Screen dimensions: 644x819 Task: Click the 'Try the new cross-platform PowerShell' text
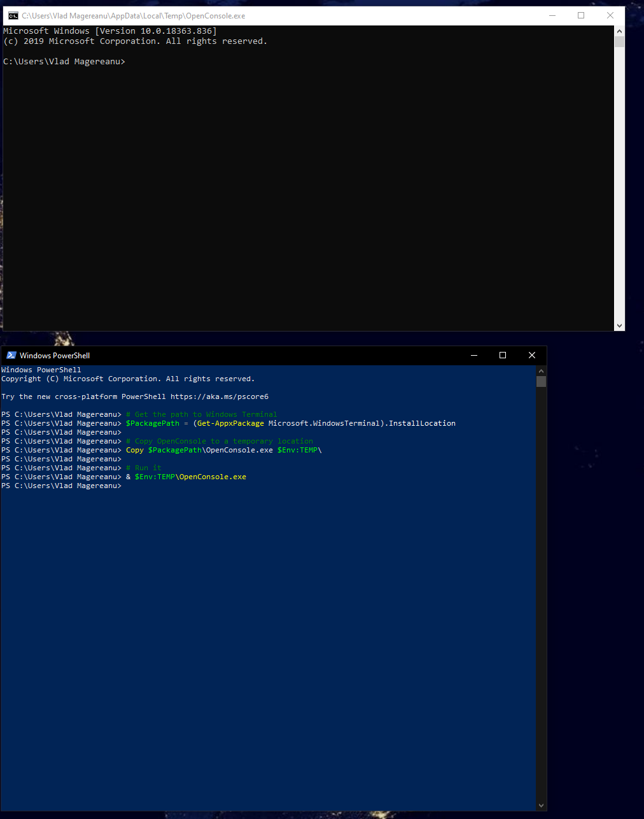point(83,396)
